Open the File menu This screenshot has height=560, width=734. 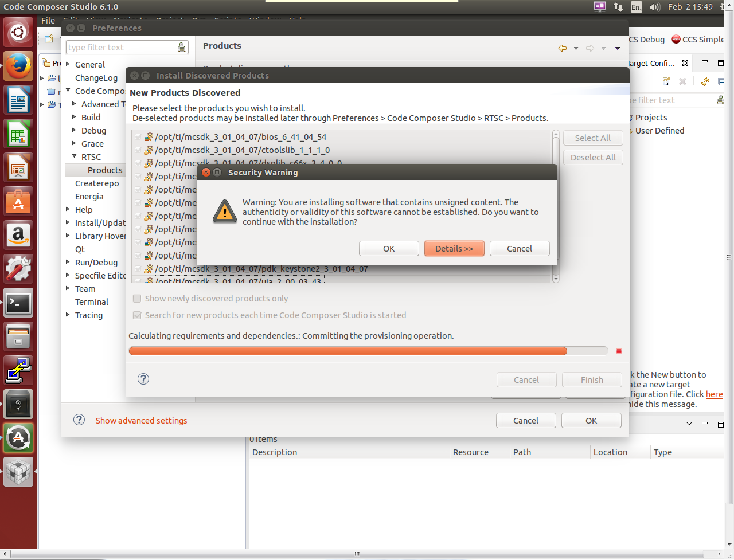click(x=48, y=21)
